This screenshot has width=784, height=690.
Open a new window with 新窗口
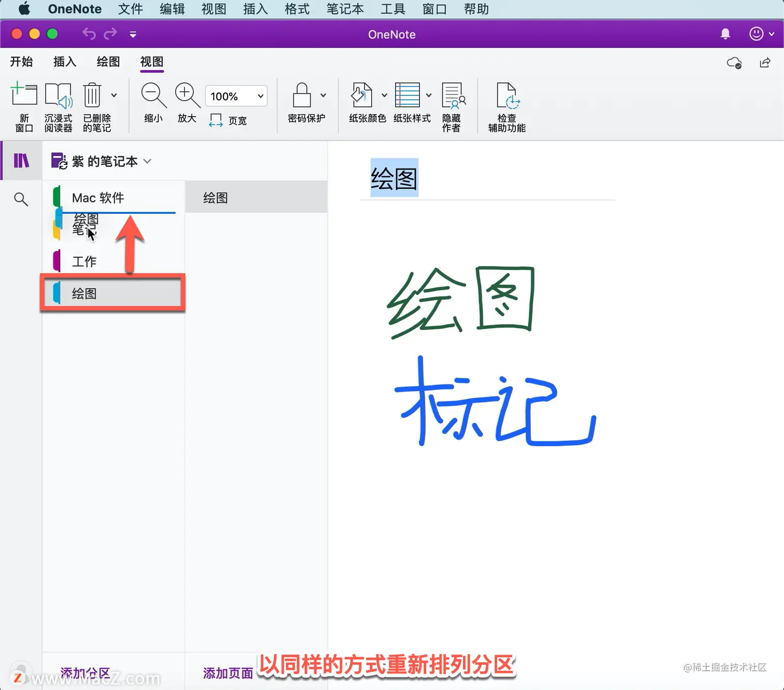coord(24,107)
